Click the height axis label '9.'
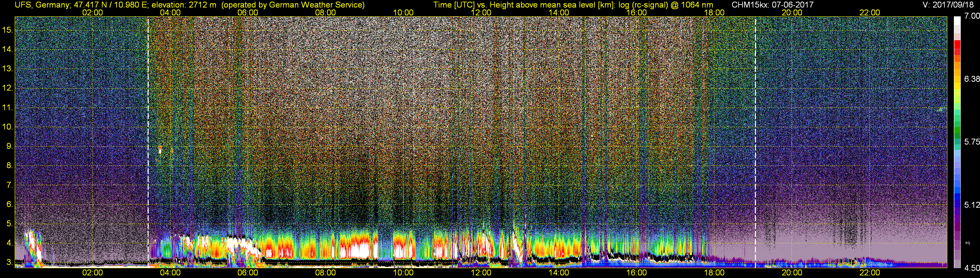The image size is (980, 278). [x=9, y=146]
